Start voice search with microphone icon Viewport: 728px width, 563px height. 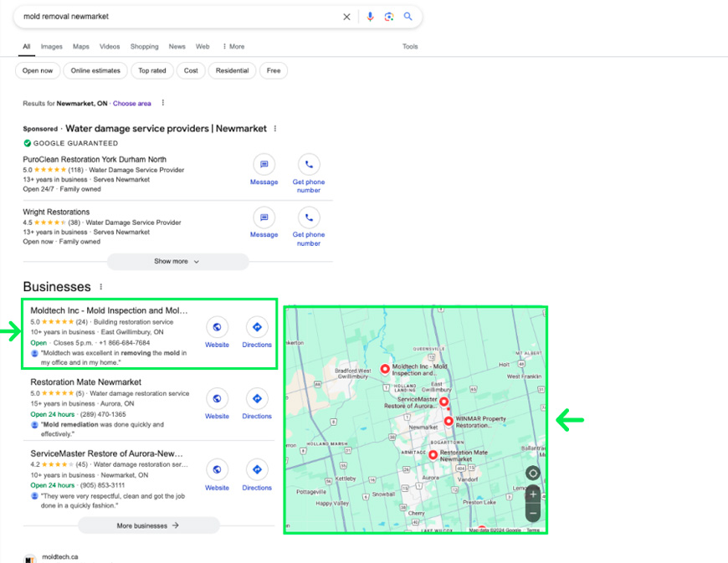point(370,17)
